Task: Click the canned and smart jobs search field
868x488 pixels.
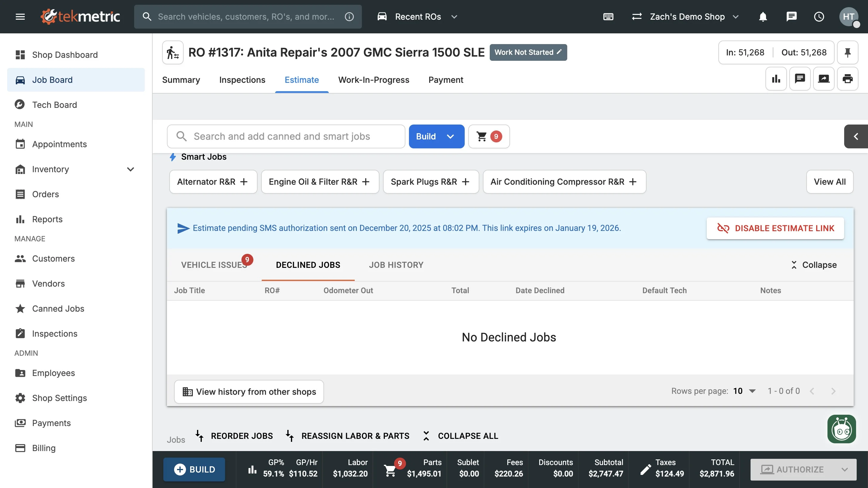Action: tap(286, 136)
